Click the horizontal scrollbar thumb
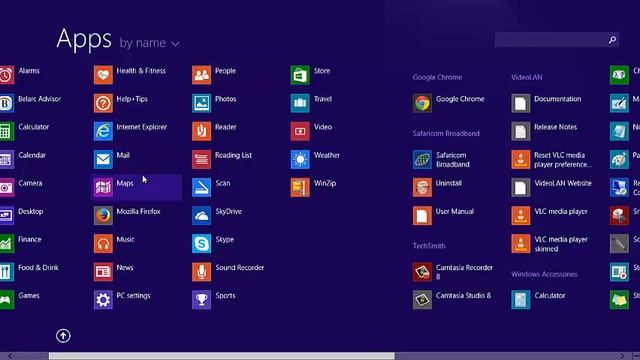 pos(222,356)
